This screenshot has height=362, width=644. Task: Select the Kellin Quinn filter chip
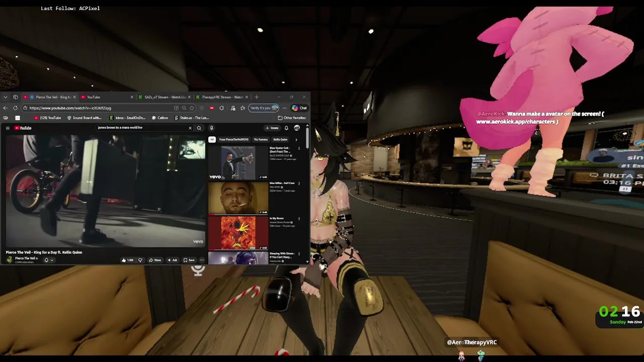click(280, 139)
